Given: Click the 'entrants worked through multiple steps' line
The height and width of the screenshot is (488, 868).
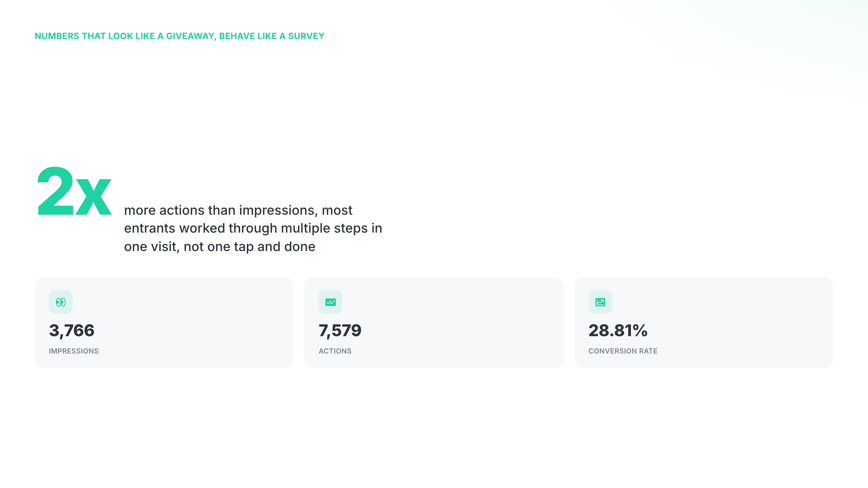Looking at the screenshot, I should pos(253,228).
